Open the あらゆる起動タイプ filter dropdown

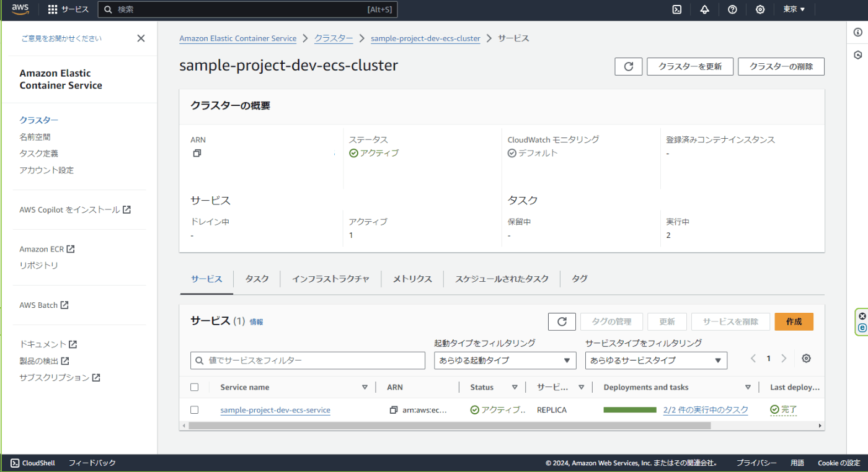coord(505,361)
